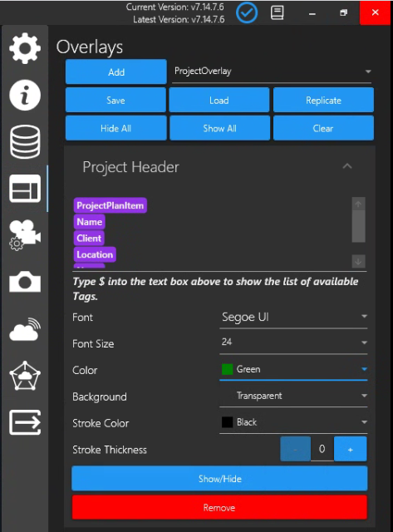
Task: Open the cloud network polygon icon
Action: 25,376
